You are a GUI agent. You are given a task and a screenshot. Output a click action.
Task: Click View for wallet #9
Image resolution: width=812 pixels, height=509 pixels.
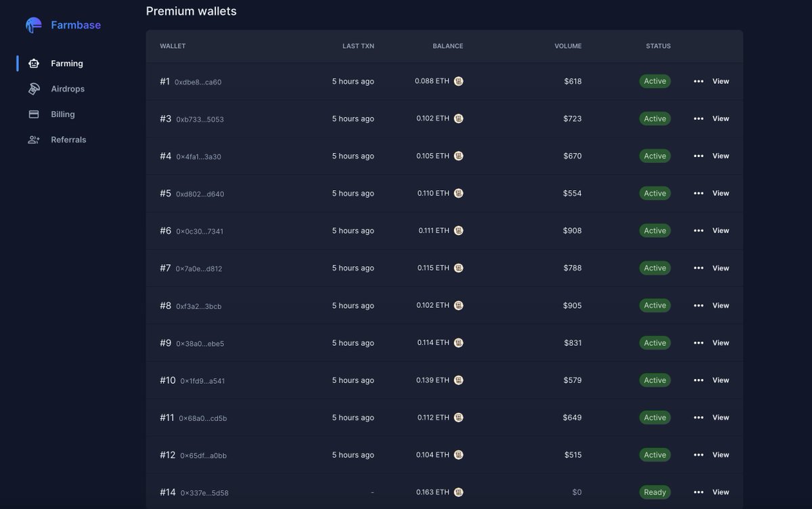pos(721,342)
